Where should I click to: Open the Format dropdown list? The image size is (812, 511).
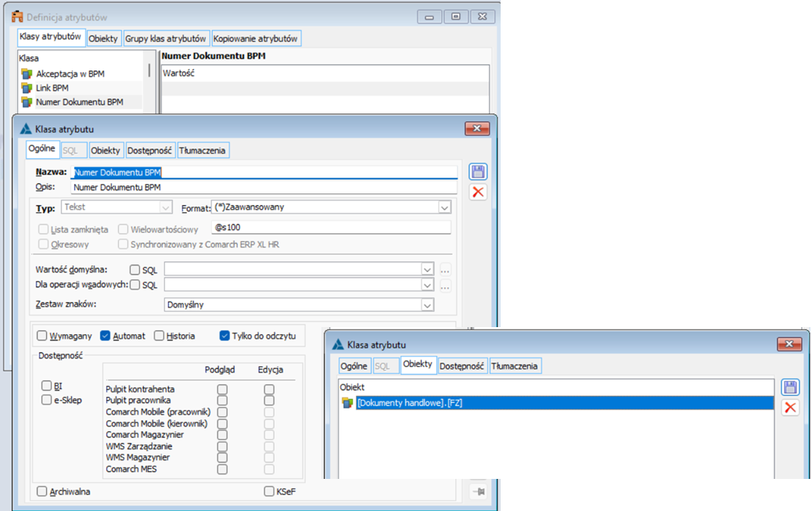pyautogui.click(x=444, y=208)
